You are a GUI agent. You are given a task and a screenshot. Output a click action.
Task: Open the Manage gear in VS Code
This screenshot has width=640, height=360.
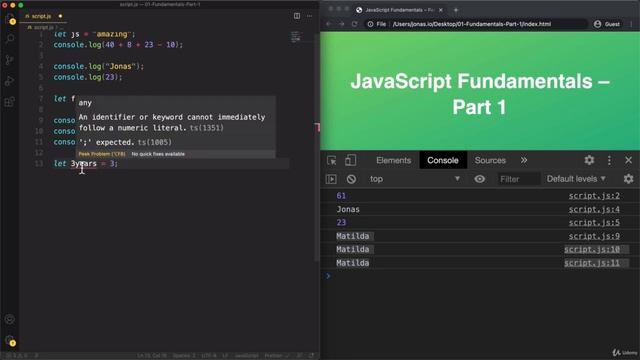click(x=10, y=340)
